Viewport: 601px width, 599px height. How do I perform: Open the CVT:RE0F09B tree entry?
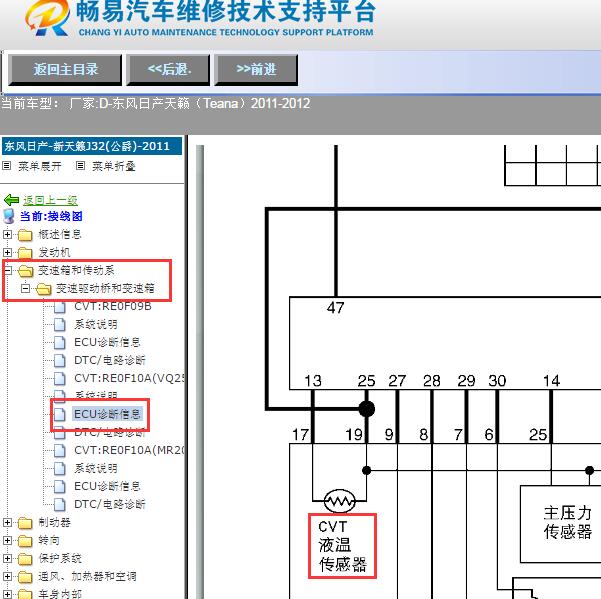coord(113,307)
